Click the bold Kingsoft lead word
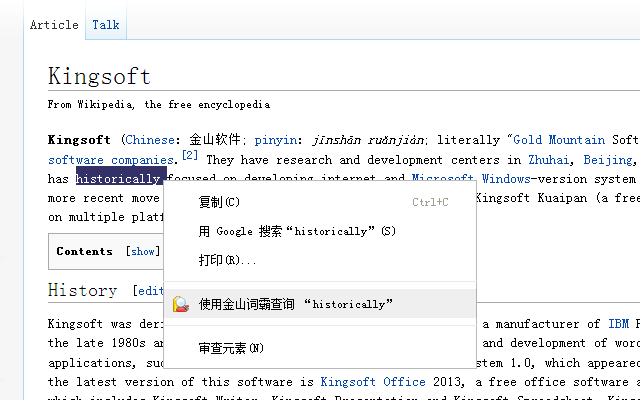Viewport: 640px width, 400px height. pos(79,140)
